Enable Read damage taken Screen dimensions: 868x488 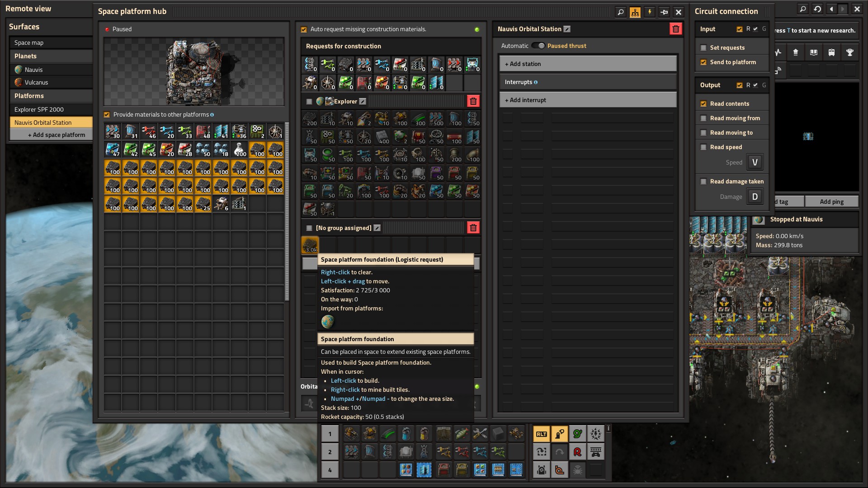[703, 182]
